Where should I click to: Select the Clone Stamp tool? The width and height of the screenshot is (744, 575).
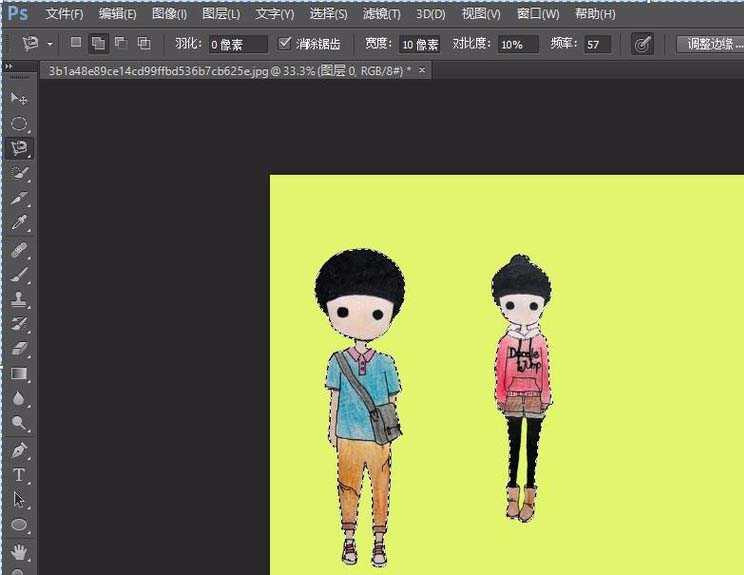[19, 299]
